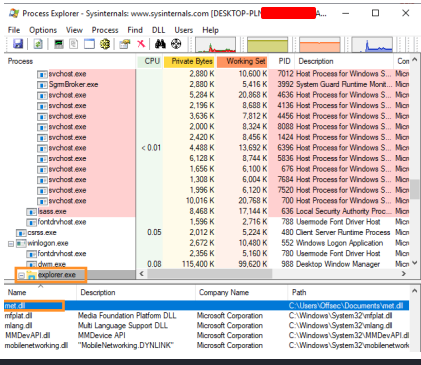Screen dimensions: 421x365
Task: Open the orange physical memory graph
Action: 320,44
